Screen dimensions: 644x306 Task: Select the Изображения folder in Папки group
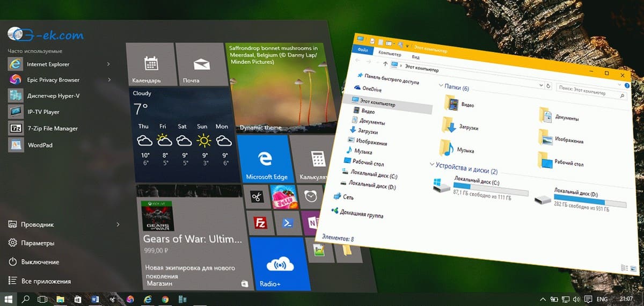point(561,139)
